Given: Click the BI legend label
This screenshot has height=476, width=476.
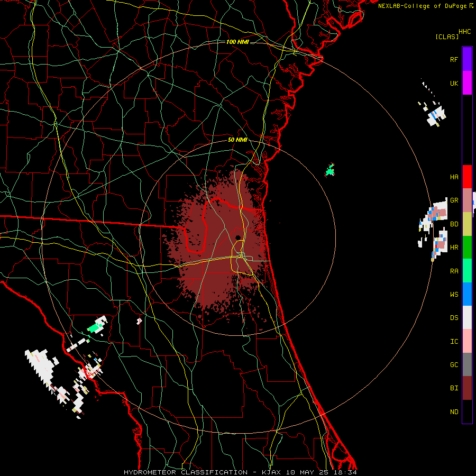Looking at the screenshot, I should [454, 388].
